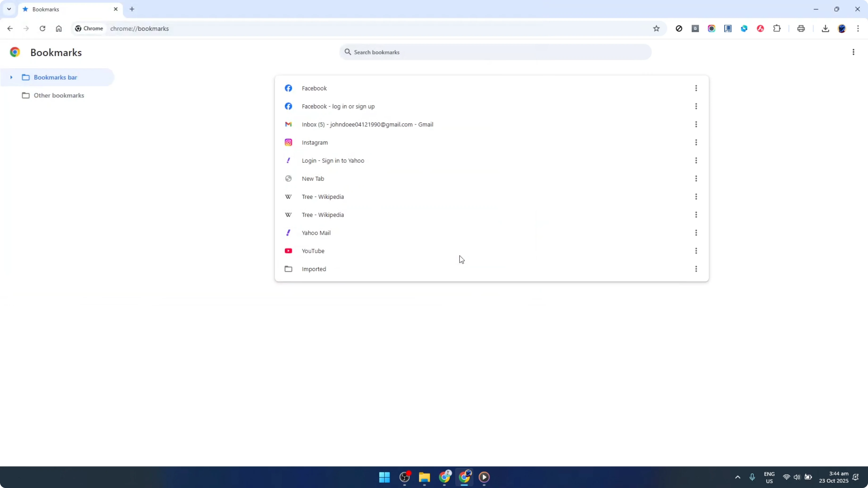868x488 pixels.
Task: Select the New Tab bookmark
Action: coord(492,179)
